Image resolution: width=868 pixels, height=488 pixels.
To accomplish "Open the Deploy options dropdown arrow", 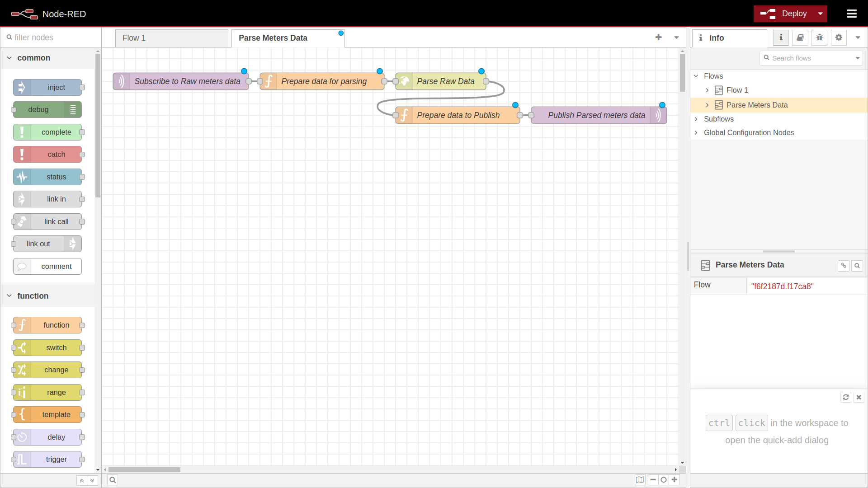I will coord(820,14).
